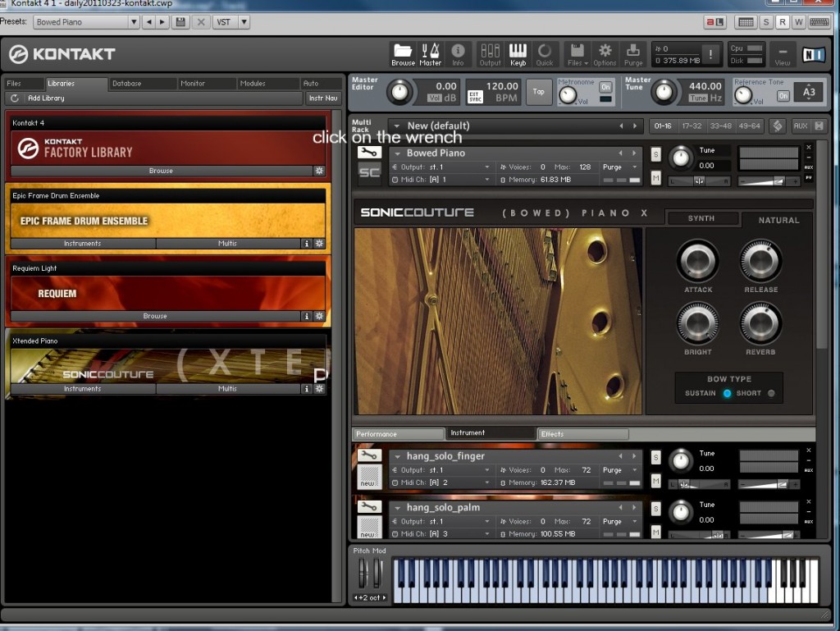
Task: Toggle the Master editor metronome icon
Action: [x=431, y=54]
